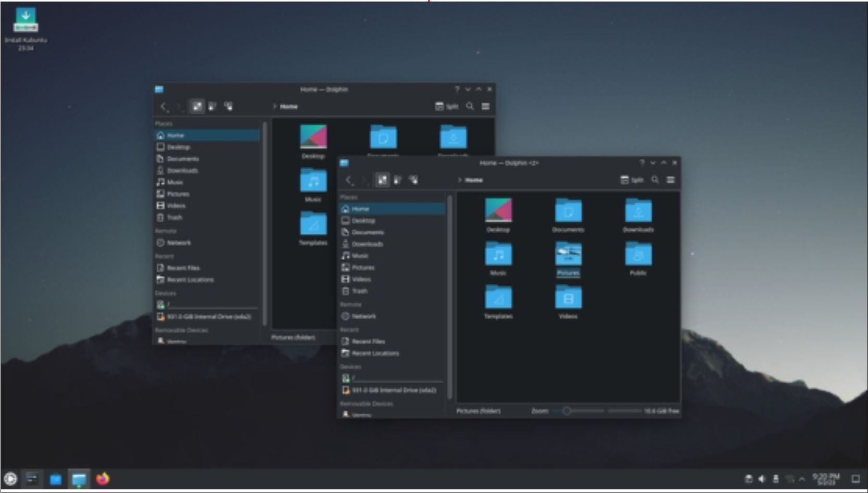Switch rear window to Compact view mode

212,107
